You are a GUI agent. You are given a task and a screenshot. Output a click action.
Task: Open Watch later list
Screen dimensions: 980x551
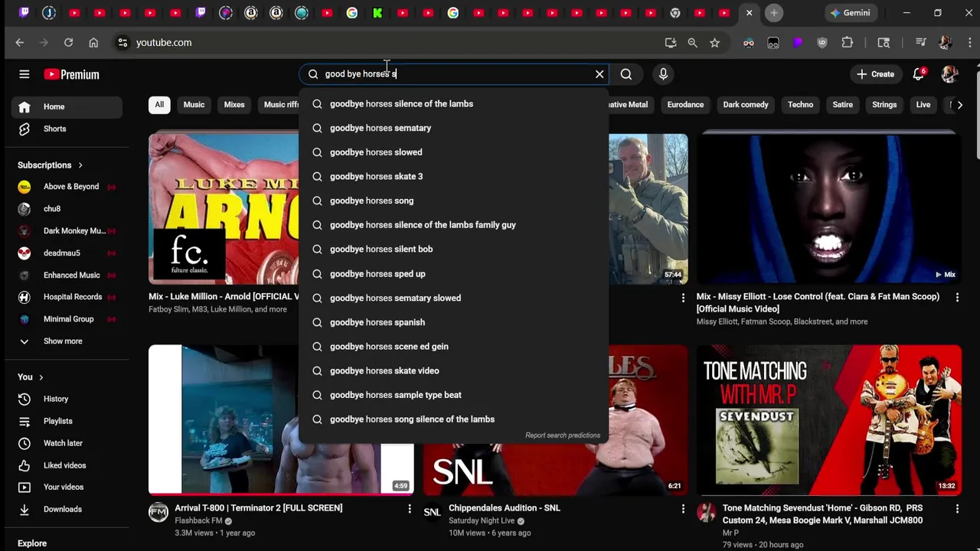point(63,443)
